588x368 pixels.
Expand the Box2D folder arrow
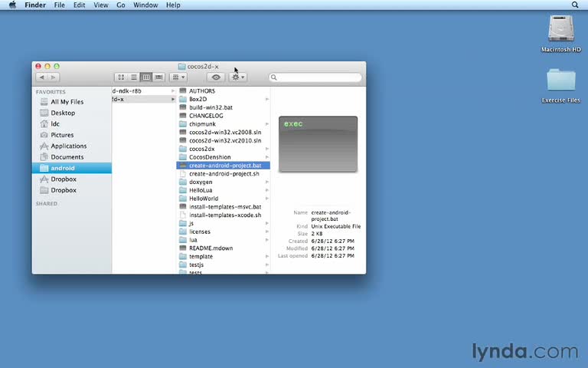pyautogui.click(x=267, y=99)
